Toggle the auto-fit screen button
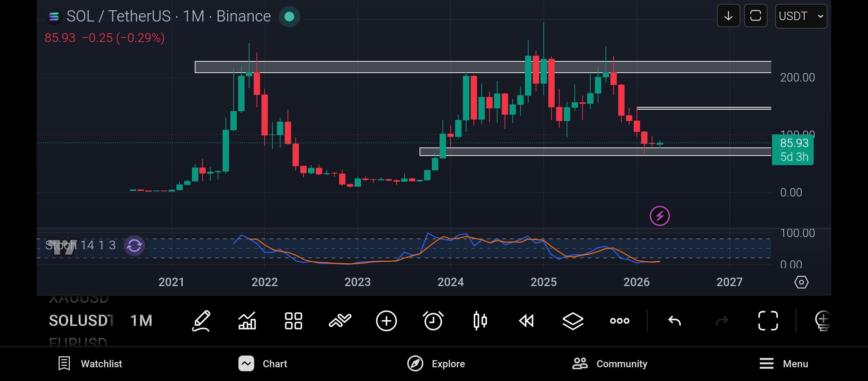The height and width of the screenshot is (381, 868). point(755,16)
